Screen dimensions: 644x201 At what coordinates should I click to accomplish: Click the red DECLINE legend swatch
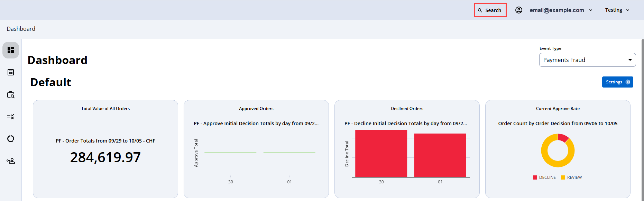[535, 177]
